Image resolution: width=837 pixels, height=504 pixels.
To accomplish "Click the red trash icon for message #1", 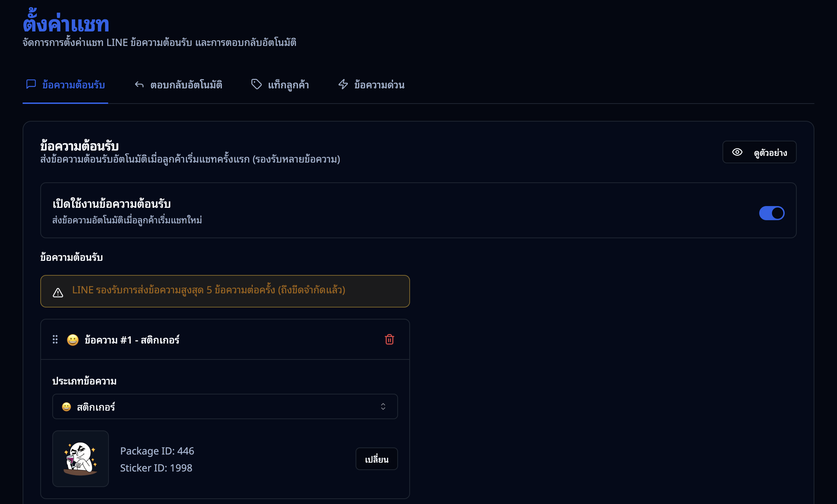I will click(x=389, y=339).
